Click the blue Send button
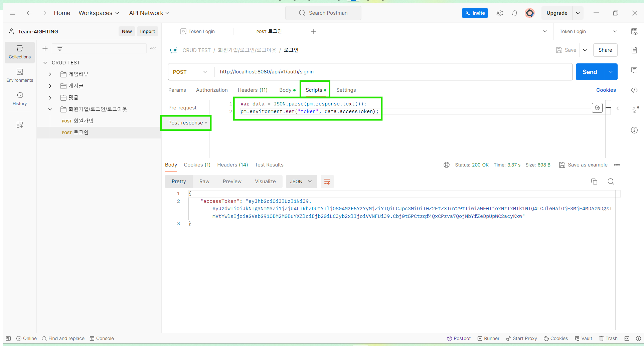644x346 pixels. click(x=590, y=72)
